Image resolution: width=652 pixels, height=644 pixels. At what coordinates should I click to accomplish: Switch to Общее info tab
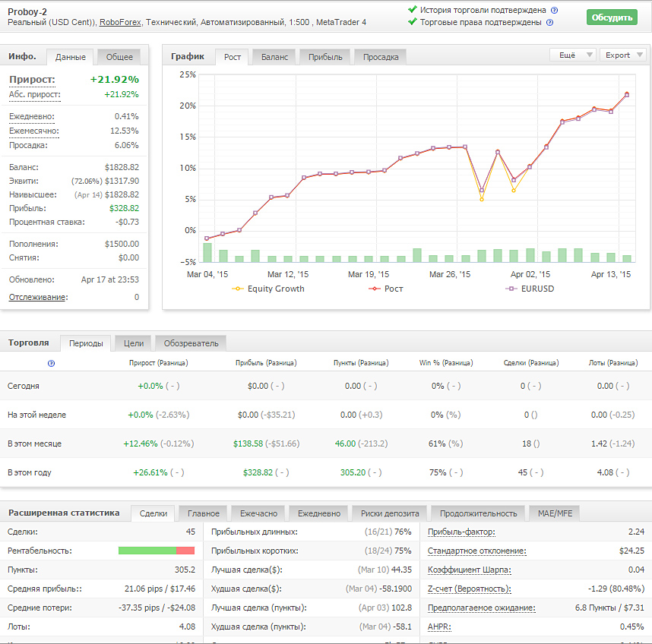pyautogui.click(x=119, y=57)
